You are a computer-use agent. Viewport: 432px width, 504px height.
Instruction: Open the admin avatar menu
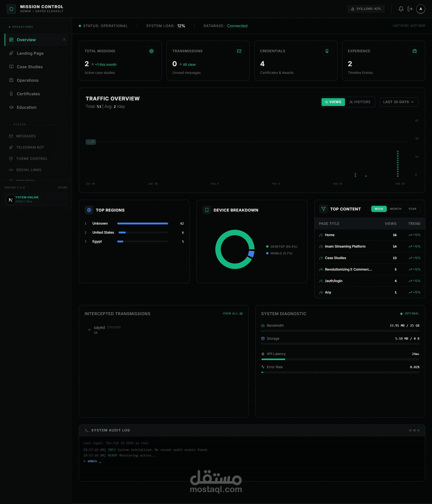[420, 9]
